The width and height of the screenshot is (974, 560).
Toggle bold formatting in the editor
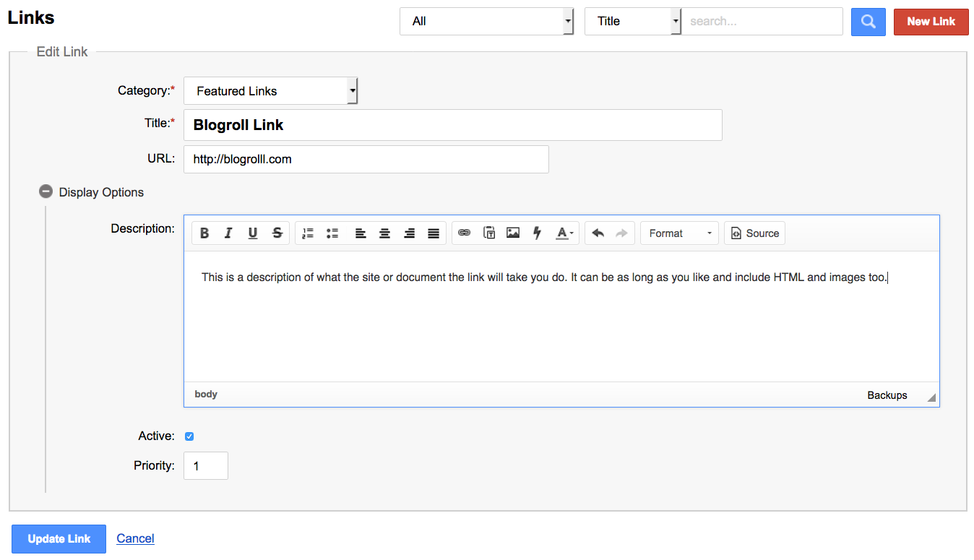tap(204, 233)
